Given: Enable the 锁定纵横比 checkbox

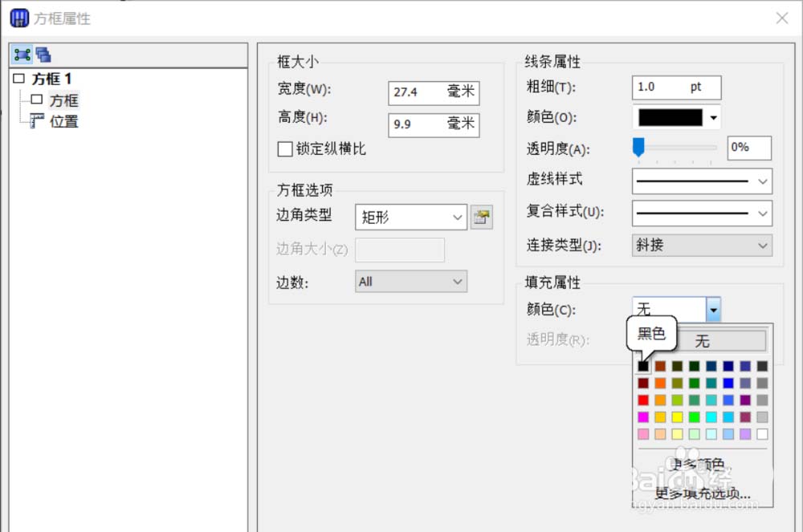Looking at the screenshot, I should coord(284,149).
